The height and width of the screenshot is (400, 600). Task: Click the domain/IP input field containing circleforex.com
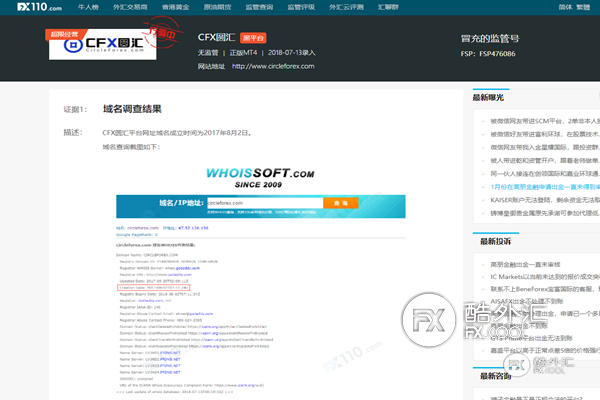(265, 203)
